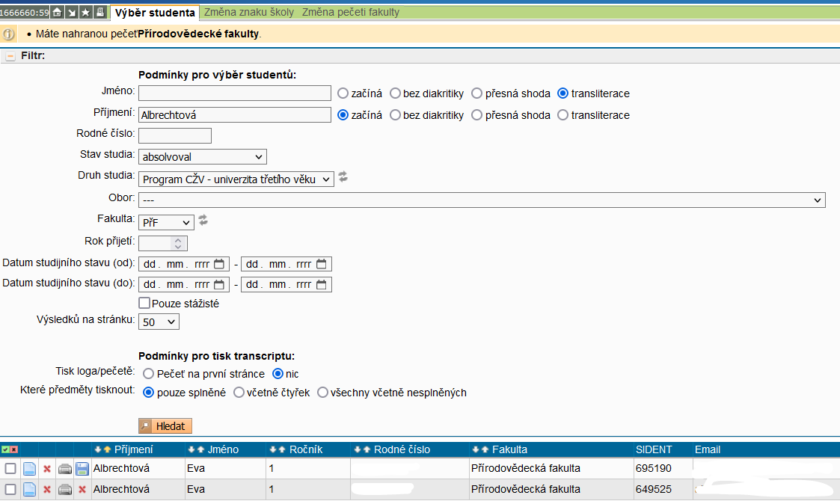Sort Příjmení column descending arrow
Viewport: 840px width, 504px height.
click(x=98, y=449)
